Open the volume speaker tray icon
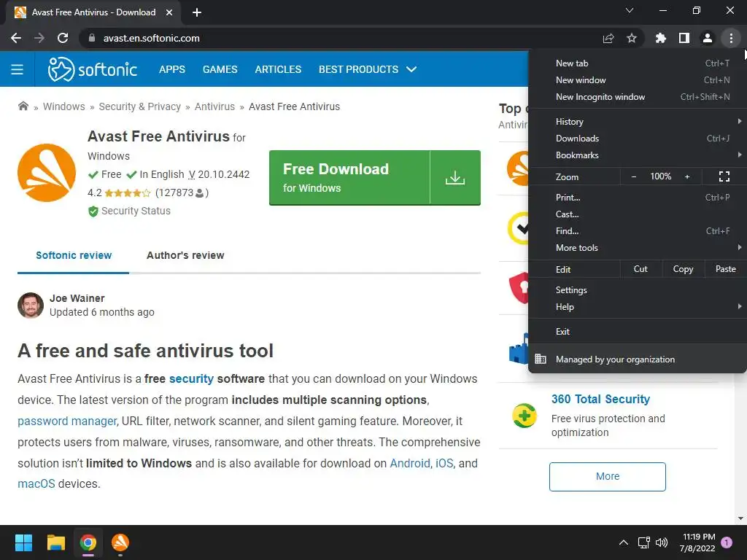This screenshot has width=747, height=560. [662, 542]
